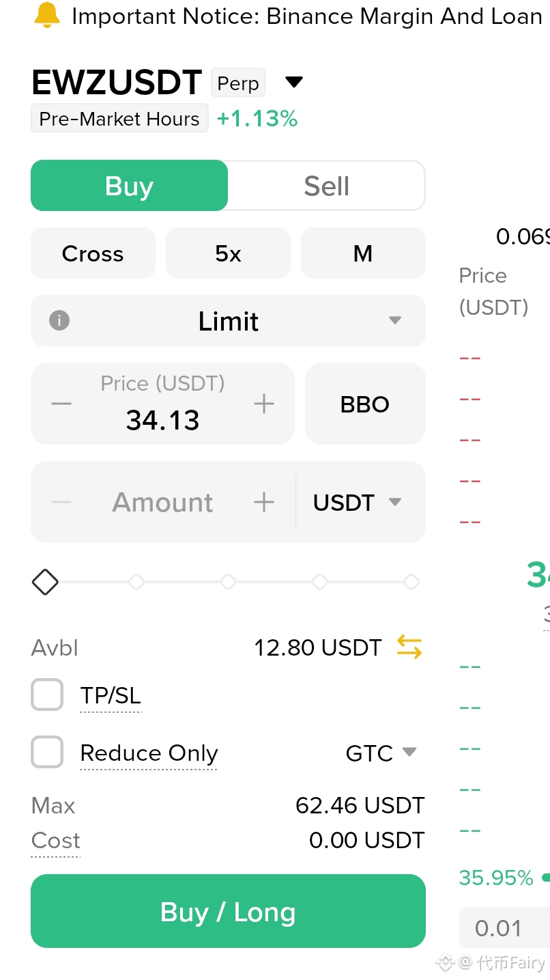Open the 5x leverage setting
This screenshot has width=550, height=980.
point(228,253)
